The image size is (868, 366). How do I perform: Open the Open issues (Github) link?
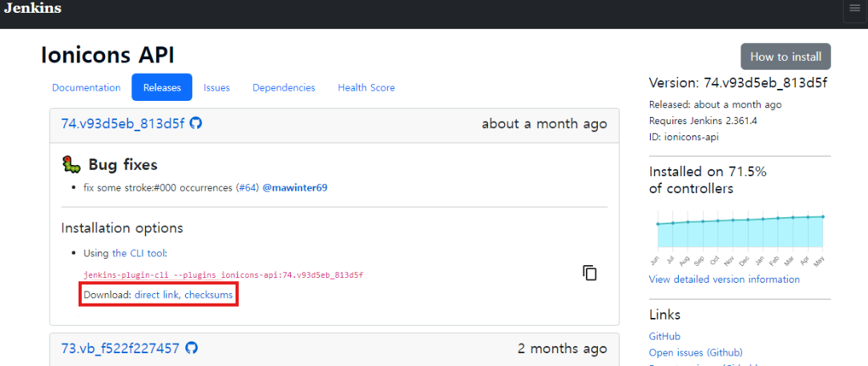coord(696,352)
